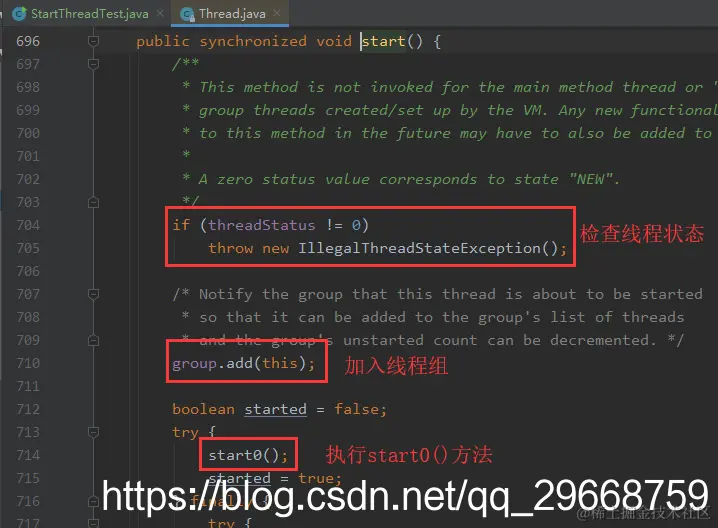Image resolution: width=718 pixels, height=528 pixels.
Task: Click the 'false' literal on line 712
Action: [356, 409]
